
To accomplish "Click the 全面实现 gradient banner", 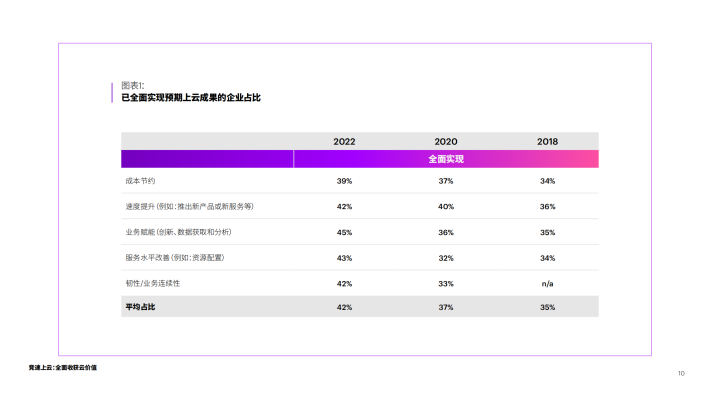I will tap(446, 159).
